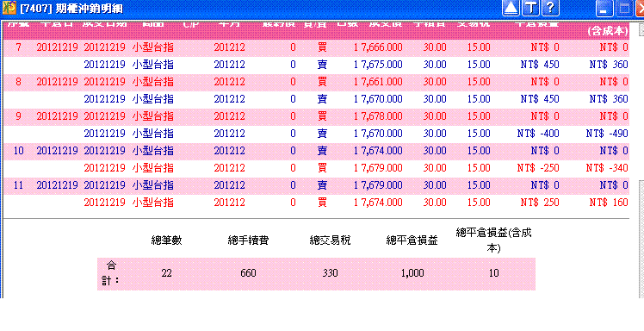Screen dimensions: 644x331
Task: Click the 總平倉損益(含成本) summary header
Action: 493,241
